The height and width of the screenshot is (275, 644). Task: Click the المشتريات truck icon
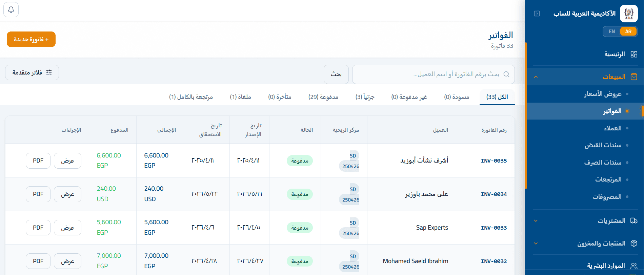634,221
